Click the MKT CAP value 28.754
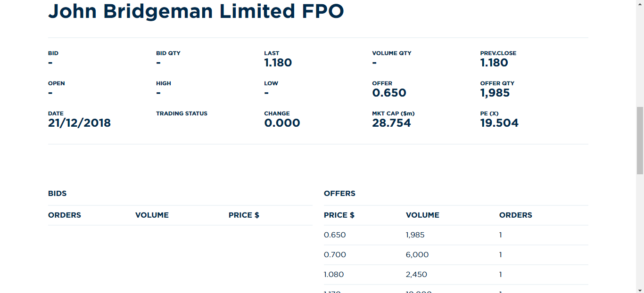The height and width of the screenshot is (293, 644). (391, 123)
